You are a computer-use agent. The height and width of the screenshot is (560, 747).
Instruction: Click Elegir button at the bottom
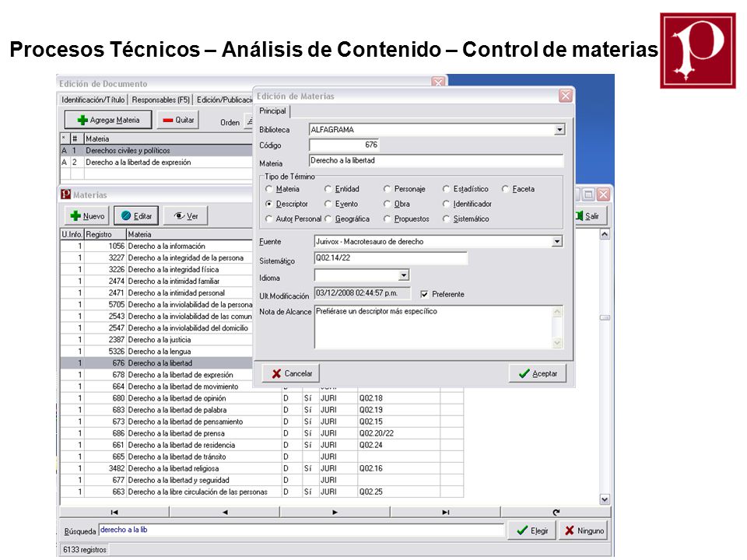(x=532, y=530)
